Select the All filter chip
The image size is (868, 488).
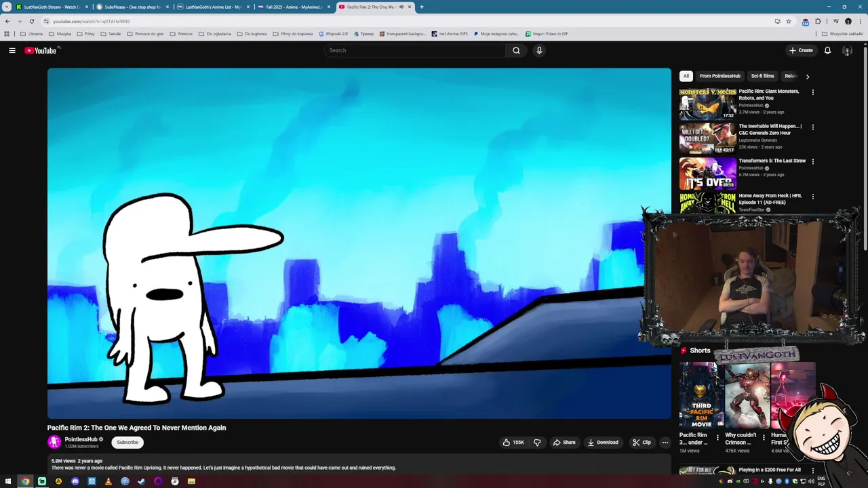click(x=686, y=76)
